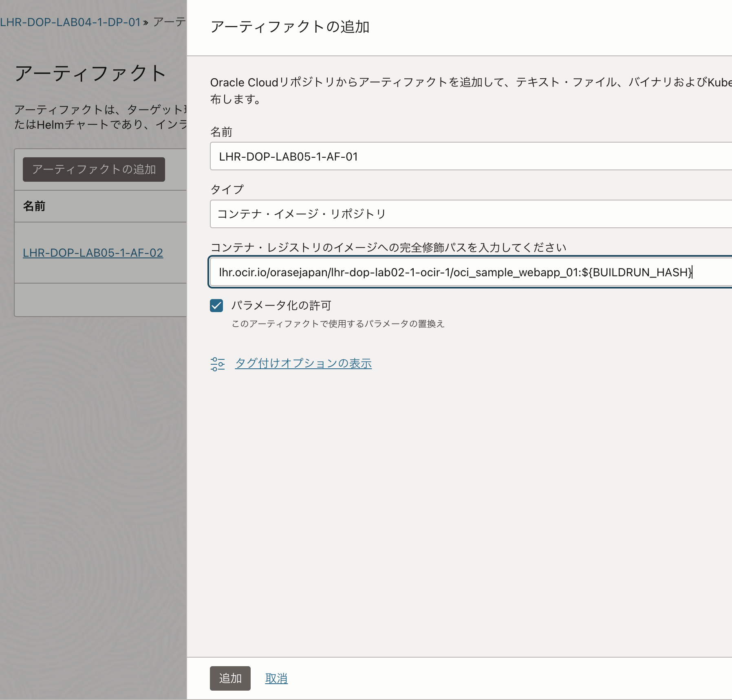The image size is (732, 700).
Task: Click the アーティファクトの追加 button on the left panel
Action: 94,169
